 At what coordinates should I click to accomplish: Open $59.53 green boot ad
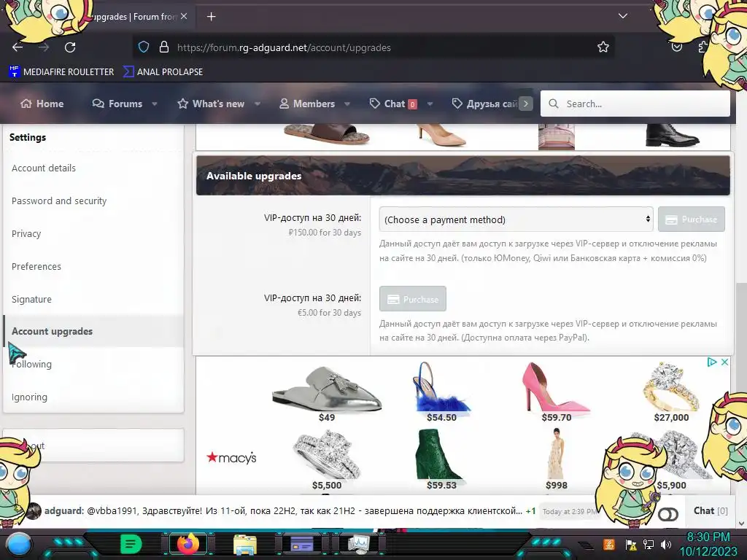(441, 459)
